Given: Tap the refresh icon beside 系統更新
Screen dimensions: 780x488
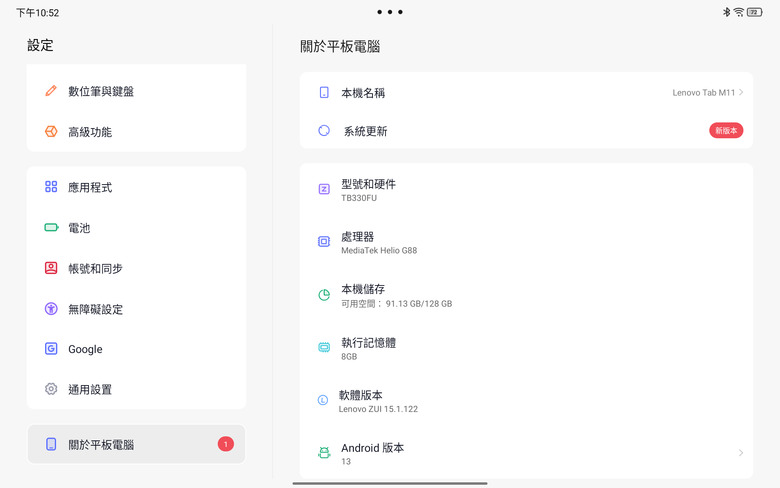Looking at the screenshot, I should tap(324, 131).
